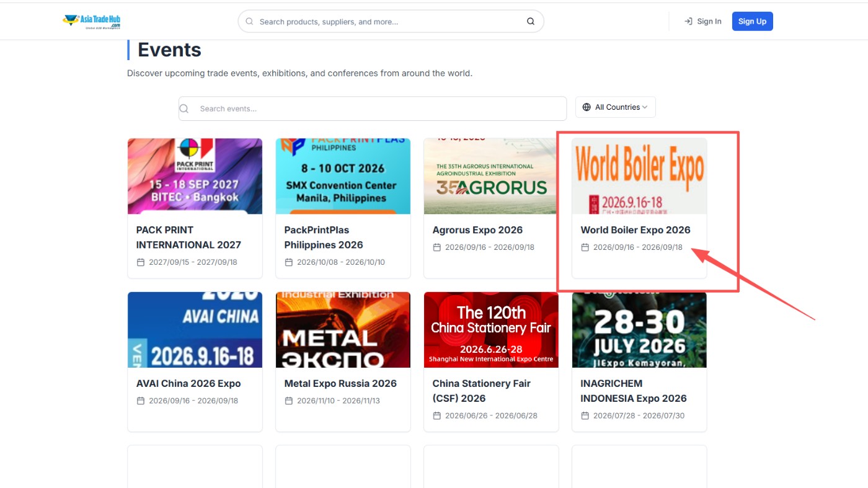Open the PACK PRINT INTERNATIONAL banner image
Image resolution: width=868 pixels, height=488 pixels.
point(195,176)
